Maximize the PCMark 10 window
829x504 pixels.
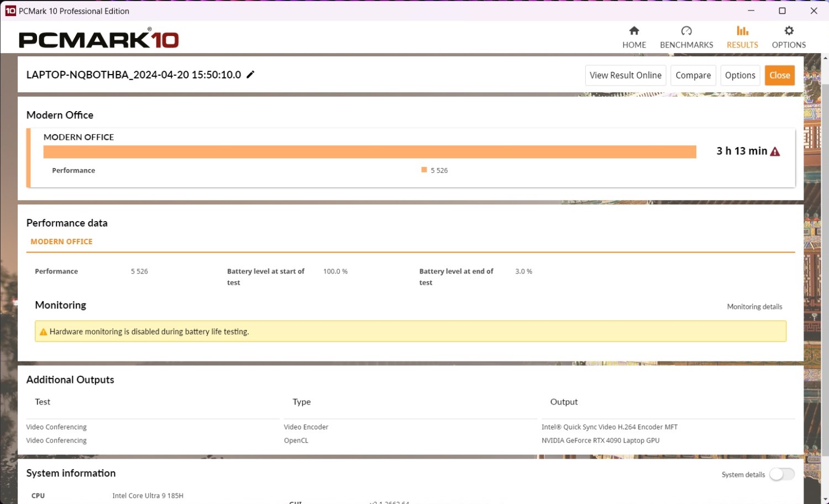[x=782, y=11]
